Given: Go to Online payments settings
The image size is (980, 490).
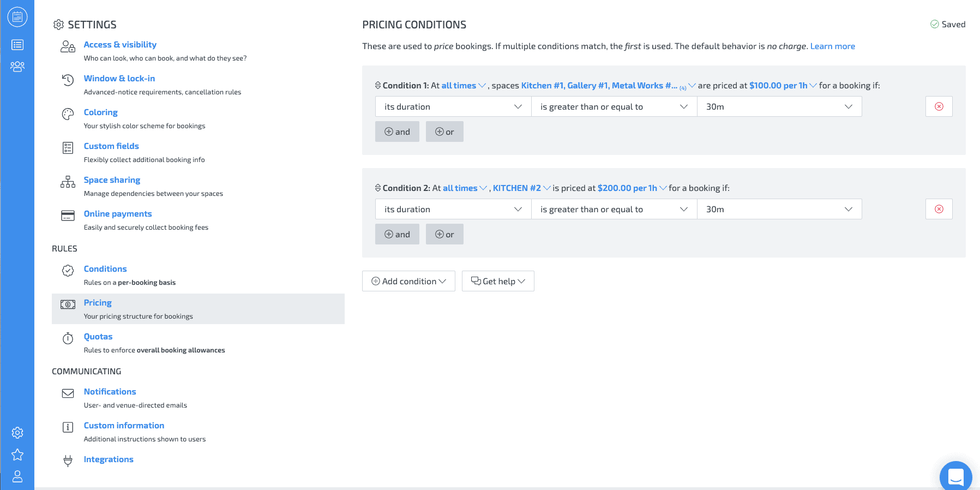Looking at the screenshot, I should click(118, 214).
